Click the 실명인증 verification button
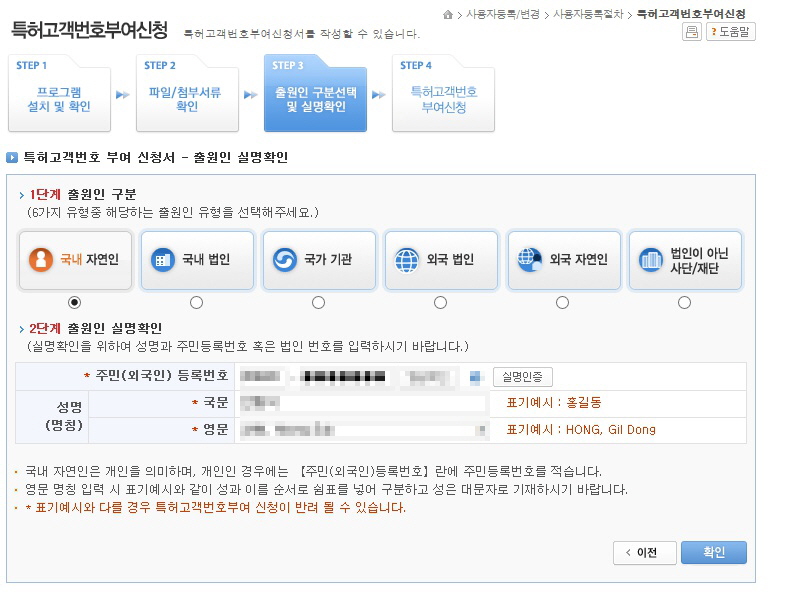Screen dimensions: 788x602 [523, 377]
